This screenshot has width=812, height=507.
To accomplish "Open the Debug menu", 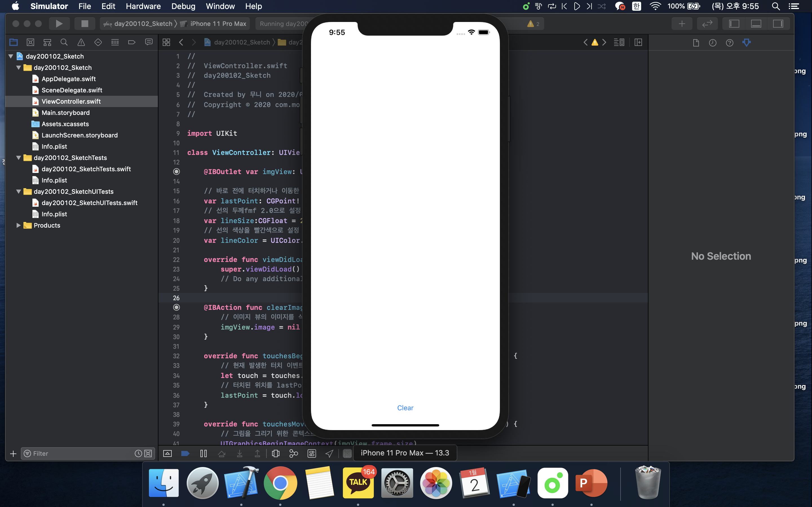I will click(183, 6).
